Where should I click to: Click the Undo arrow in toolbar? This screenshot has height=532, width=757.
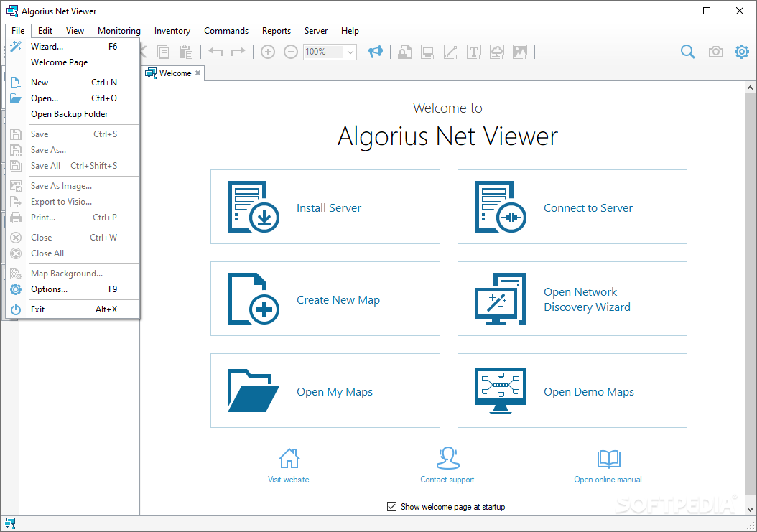[x=215, y=51]
